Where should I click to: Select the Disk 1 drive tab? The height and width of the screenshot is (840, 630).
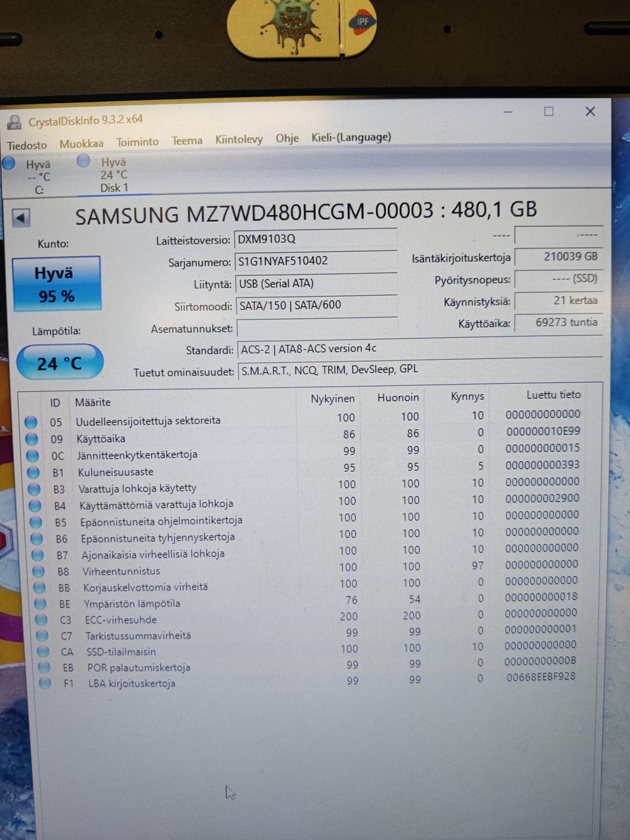(x=114, y=175)
